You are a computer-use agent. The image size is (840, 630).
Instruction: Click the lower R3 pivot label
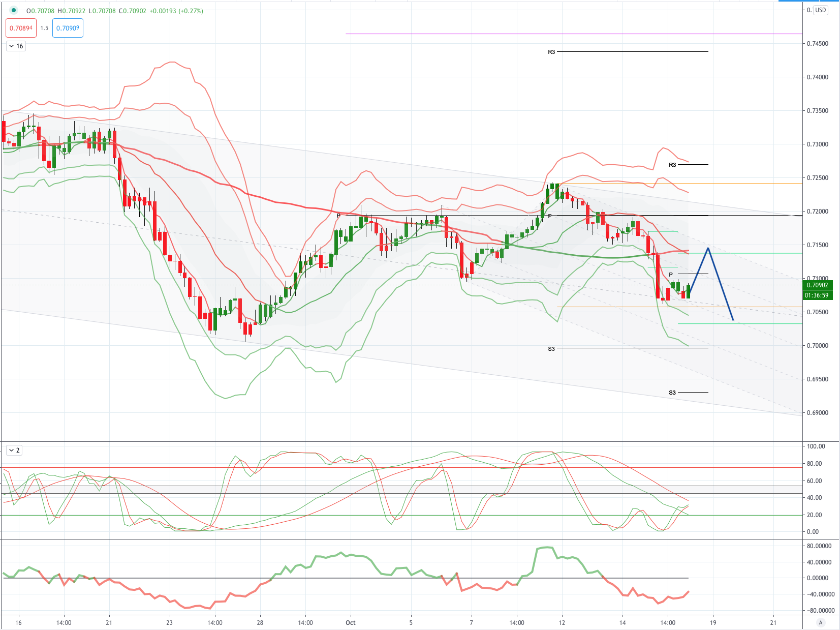pos(672,165)
